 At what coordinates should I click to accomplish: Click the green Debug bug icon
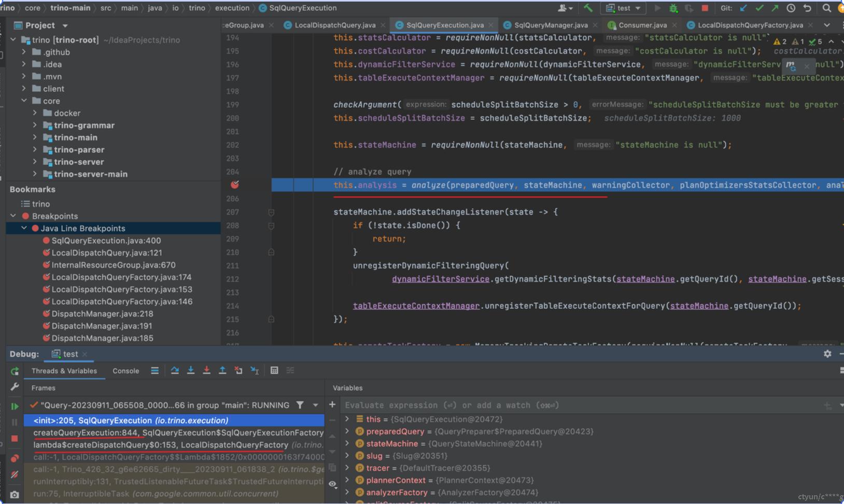click(x=673, y=8)
